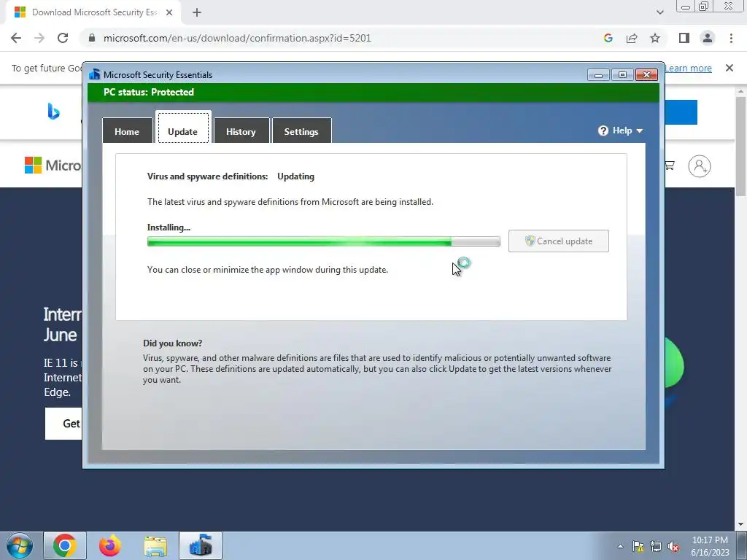Open the Settings tab

click(x=301, y=131)
